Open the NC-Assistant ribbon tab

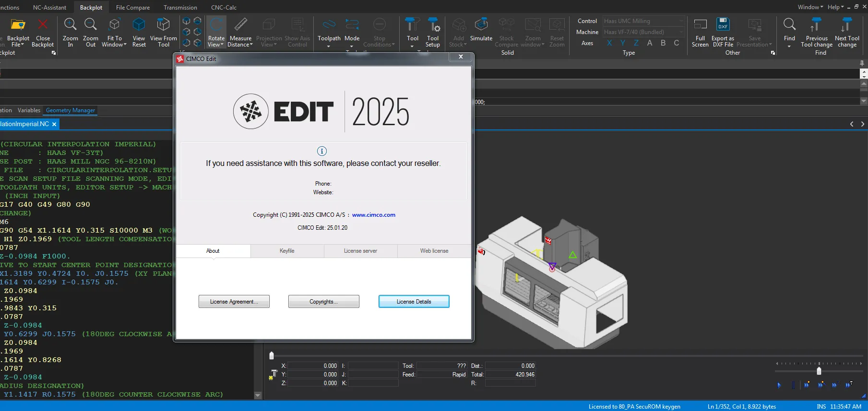(x=49, y=8)
